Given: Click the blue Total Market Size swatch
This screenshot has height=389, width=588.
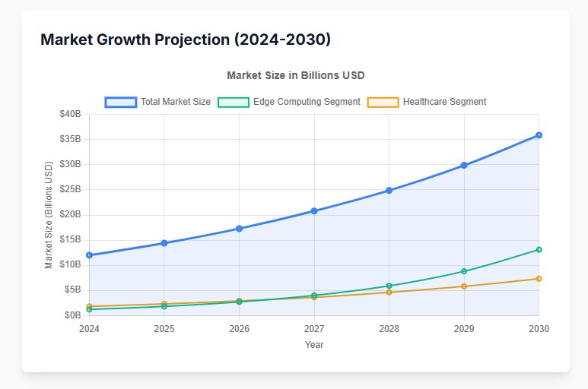Looking at the screenshot, I should [x=121, y=102].
